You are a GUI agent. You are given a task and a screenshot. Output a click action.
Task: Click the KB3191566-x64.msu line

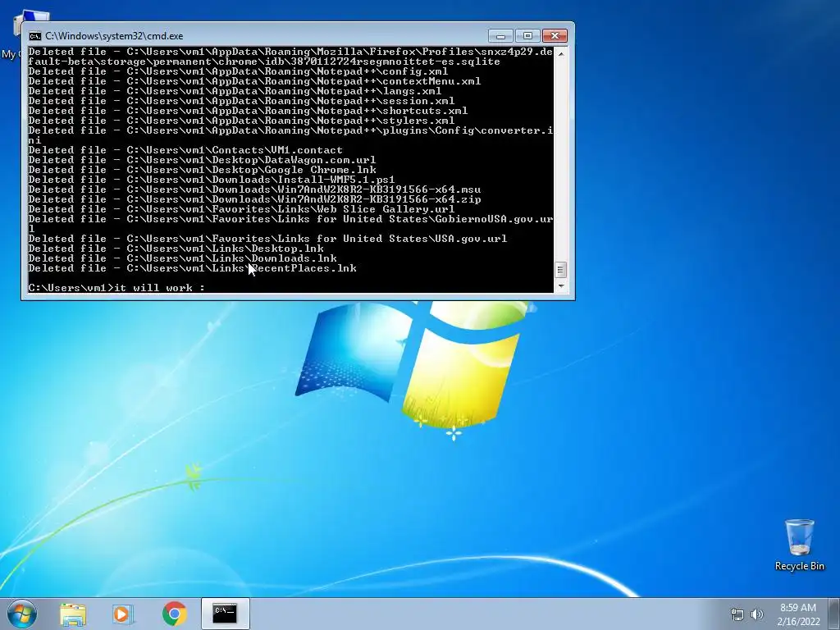coord(254,189)
